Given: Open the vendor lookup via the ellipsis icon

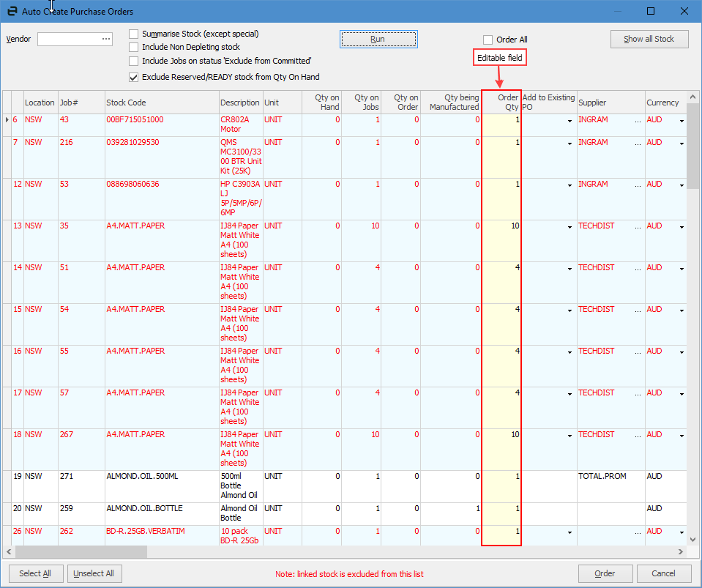Looking at the screenshot, I should click(107, 39).
